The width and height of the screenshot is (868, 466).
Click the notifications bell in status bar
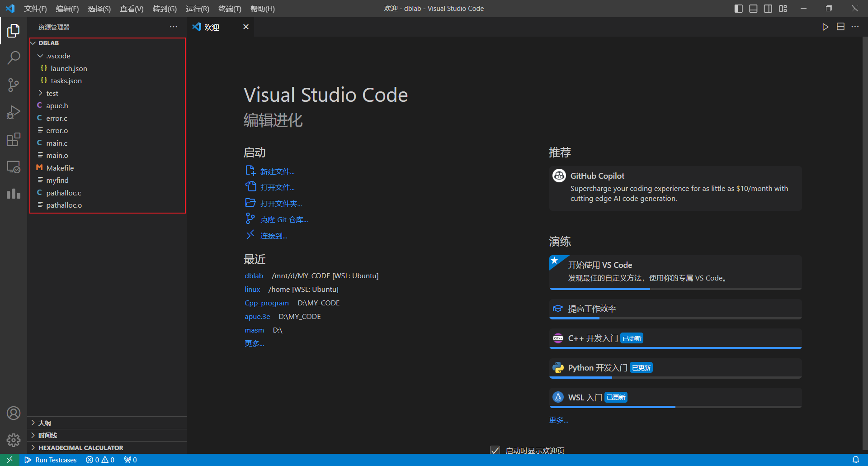pos(855,460)
